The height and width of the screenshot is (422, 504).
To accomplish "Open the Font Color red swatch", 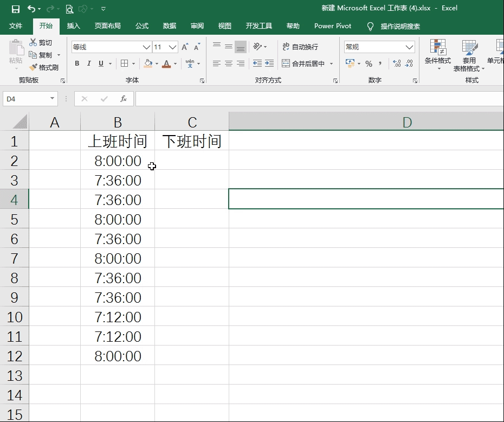I will click(x=167, y=63).
